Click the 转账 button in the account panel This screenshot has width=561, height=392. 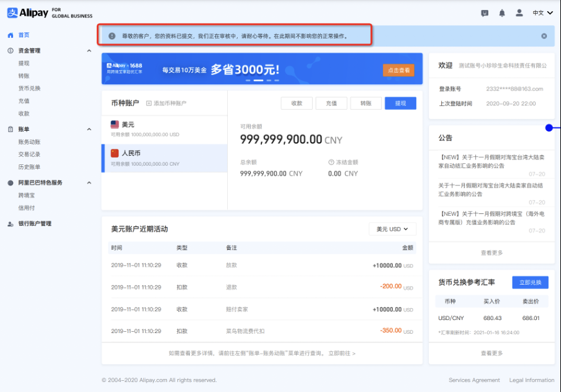coord(366,104)
